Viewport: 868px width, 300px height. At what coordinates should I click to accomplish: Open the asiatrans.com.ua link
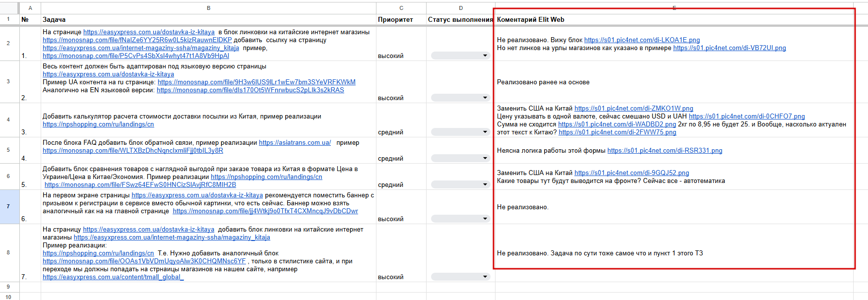[295, 143]
